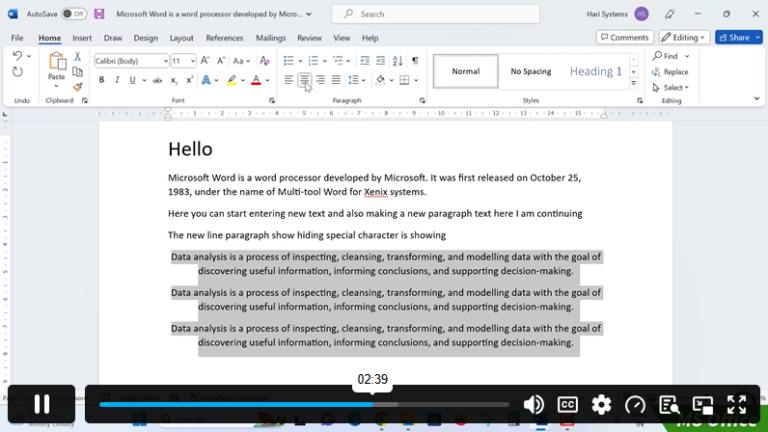Open the Editing mode dropdown

click(x=684, y=37)
